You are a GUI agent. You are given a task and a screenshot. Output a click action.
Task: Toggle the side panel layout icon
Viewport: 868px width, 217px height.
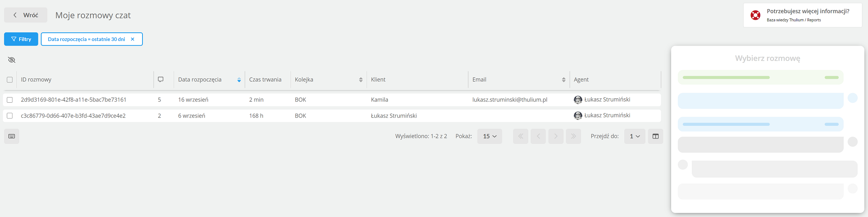point(656,136)
